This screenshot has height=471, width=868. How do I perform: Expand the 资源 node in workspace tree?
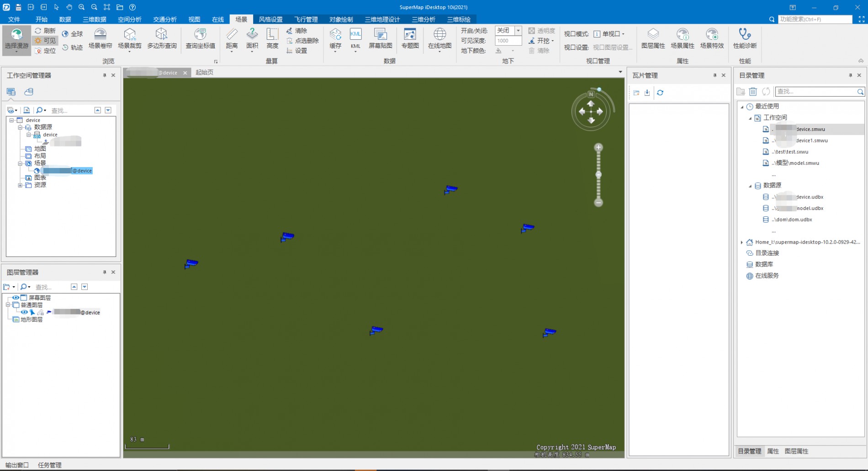(x=20, y=185)
